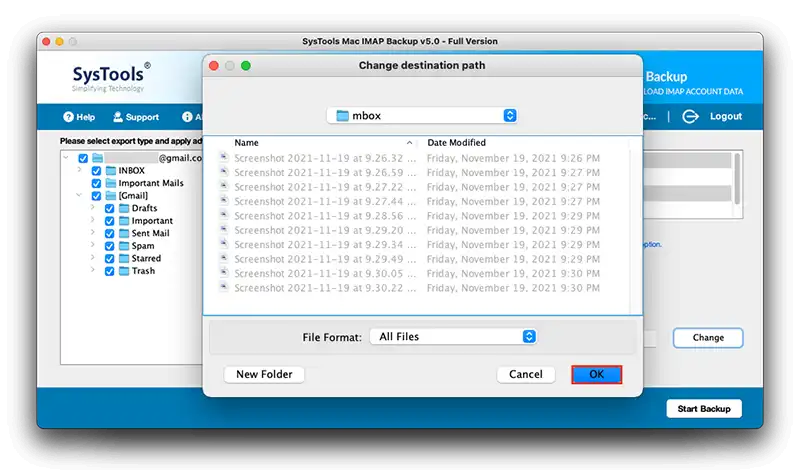Image resolution: width=800 pixels, height=470 pixels.
Task: Open Support in the toolbar
Action: pyautogui.click(x=136, y=117)
